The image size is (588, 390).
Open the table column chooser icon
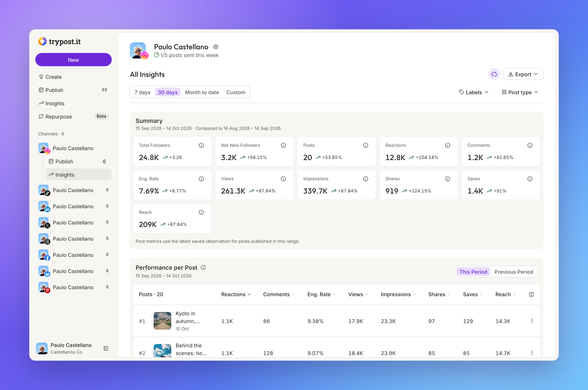pos(531,294)
